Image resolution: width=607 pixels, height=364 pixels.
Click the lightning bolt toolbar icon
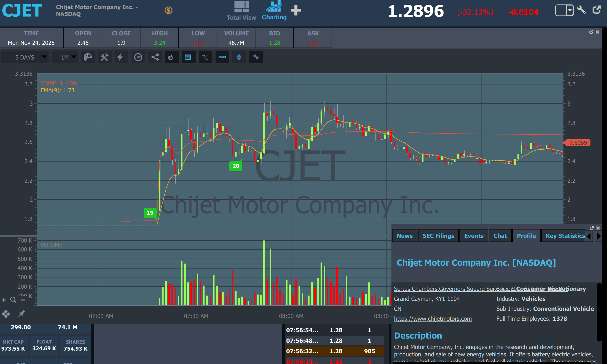120,57
